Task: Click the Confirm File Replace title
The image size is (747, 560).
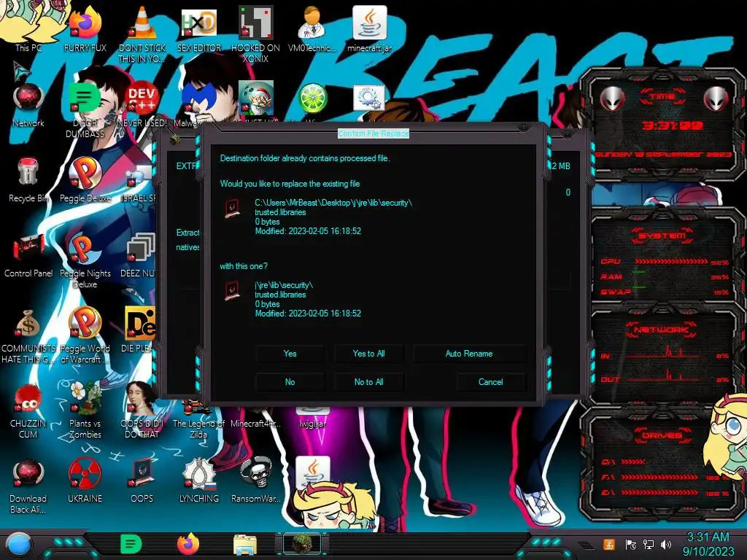Action: [x=373, y=133]
